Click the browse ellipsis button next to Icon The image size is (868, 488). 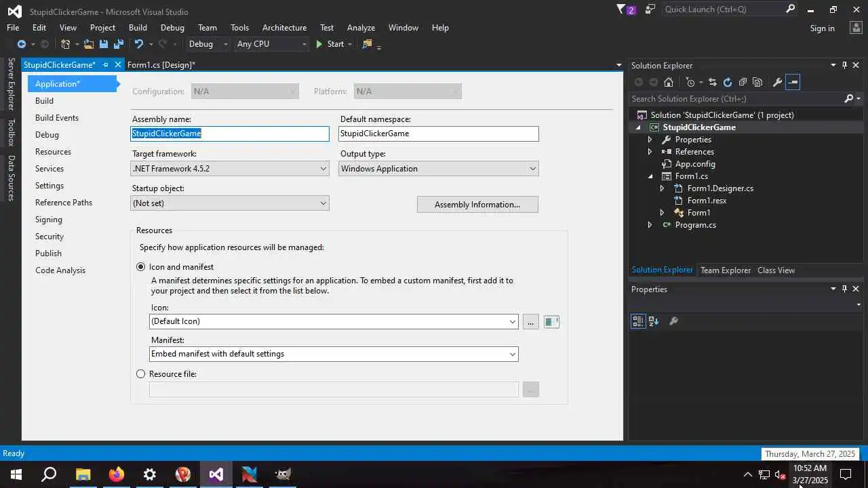(x=530, y=322)
